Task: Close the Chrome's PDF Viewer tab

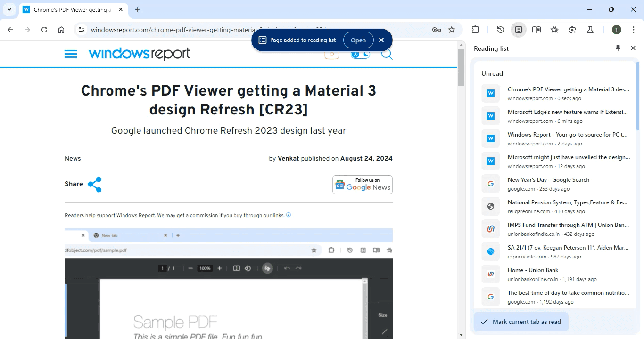Action: pyautogui.click(x=121, y=10)
